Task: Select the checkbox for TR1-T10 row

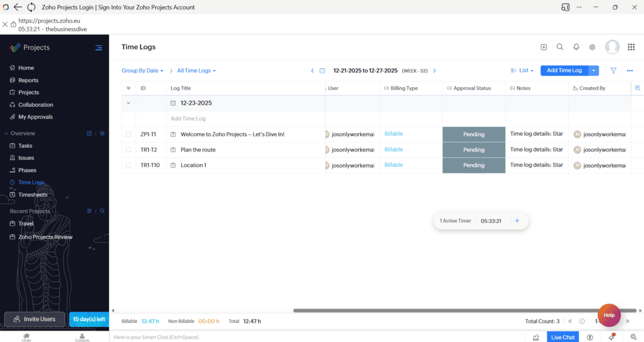Action: (x=129, y=165)
